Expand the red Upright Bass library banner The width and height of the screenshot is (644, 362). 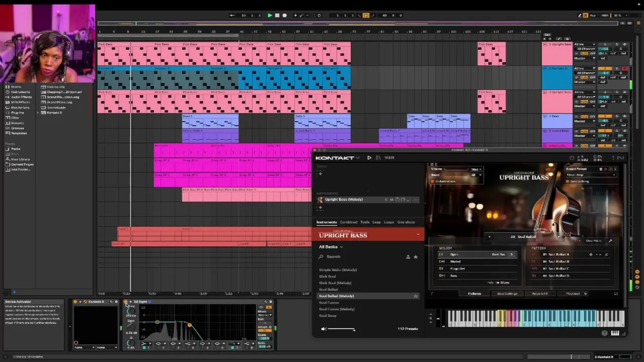tap(418, 235)
